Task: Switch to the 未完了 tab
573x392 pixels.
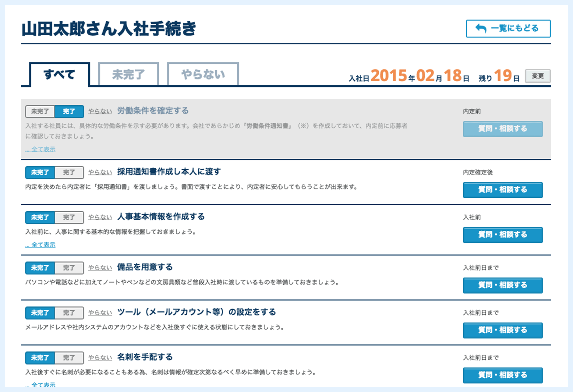Action: (x=128, y=74)
